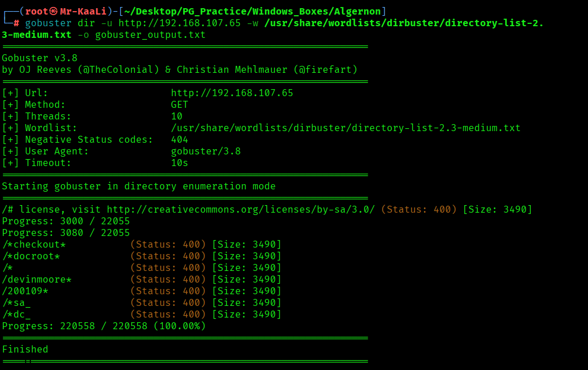Click the Method value GET
Screen dimensions: 588x370
point(180,105)
